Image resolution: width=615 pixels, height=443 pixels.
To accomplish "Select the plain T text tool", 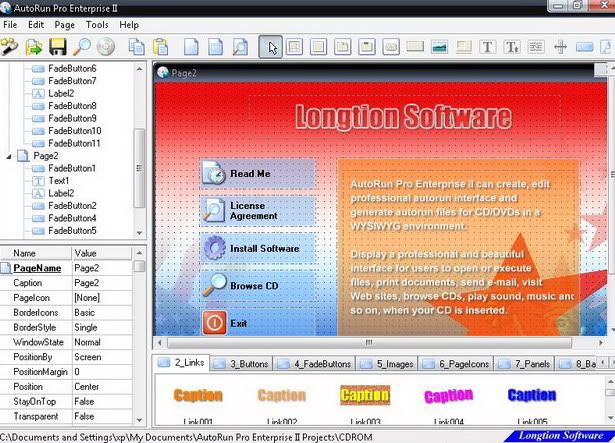I will click(x=488, y=47).
